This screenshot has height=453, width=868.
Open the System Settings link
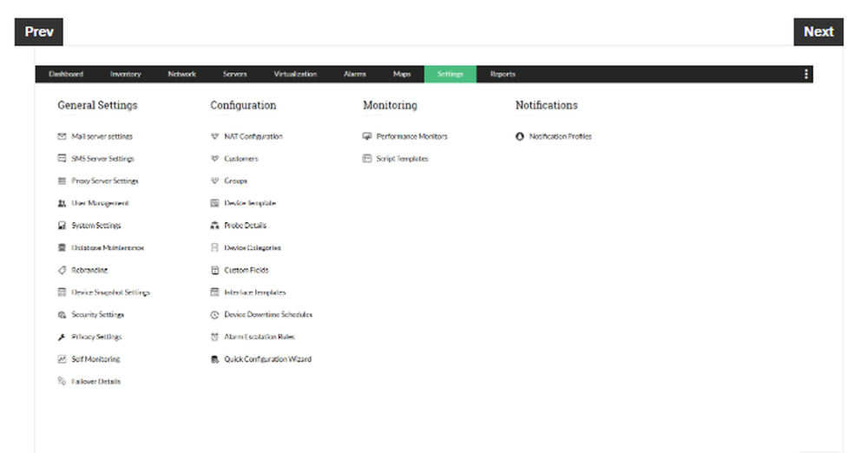pos(96,226)
